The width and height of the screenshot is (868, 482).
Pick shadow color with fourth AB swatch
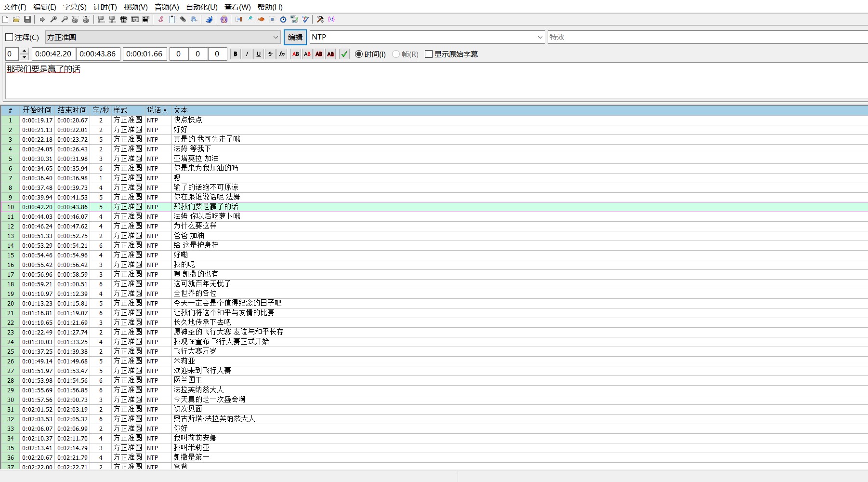pyautogui.click(x=330, y=54)
